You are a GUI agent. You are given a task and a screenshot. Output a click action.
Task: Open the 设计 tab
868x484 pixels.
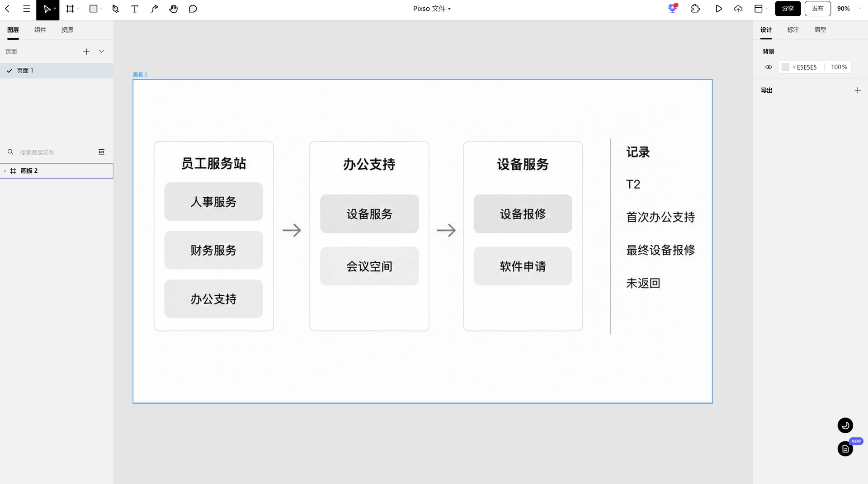click(x=766, y=30)
